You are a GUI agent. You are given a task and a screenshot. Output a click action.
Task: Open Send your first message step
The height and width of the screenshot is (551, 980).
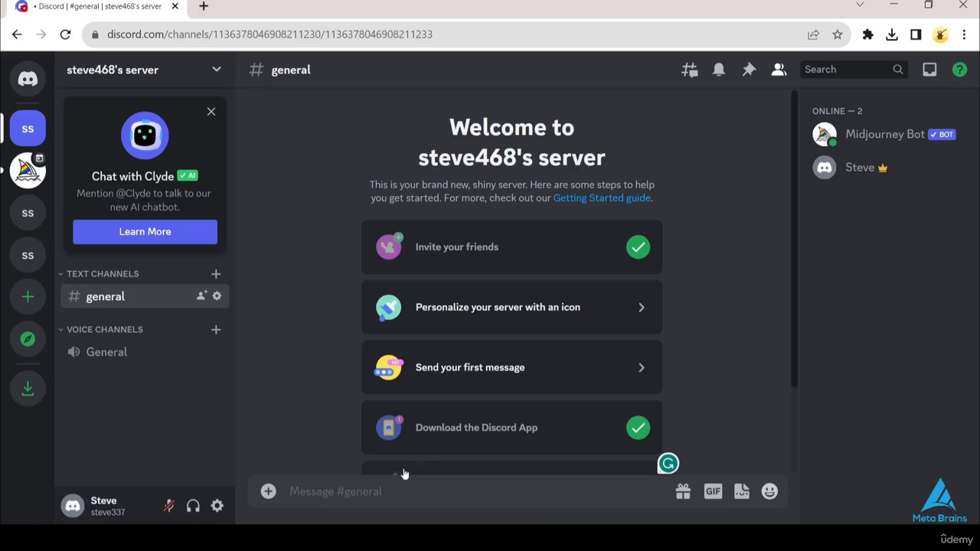[x=511, y=368]
